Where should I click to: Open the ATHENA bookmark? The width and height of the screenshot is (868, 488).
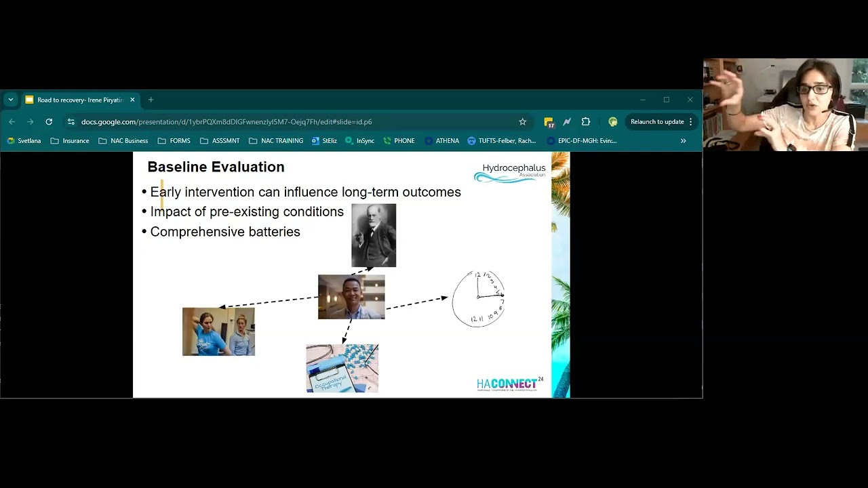(441, 141)
